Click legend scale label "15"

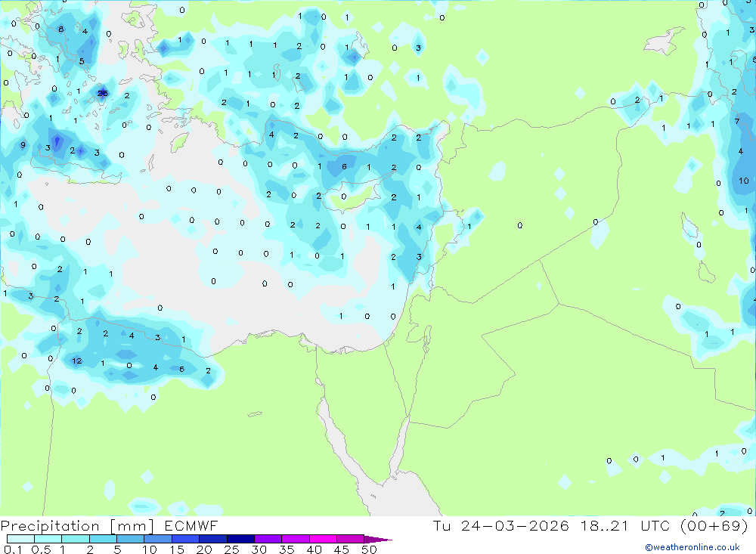point(177,549)
